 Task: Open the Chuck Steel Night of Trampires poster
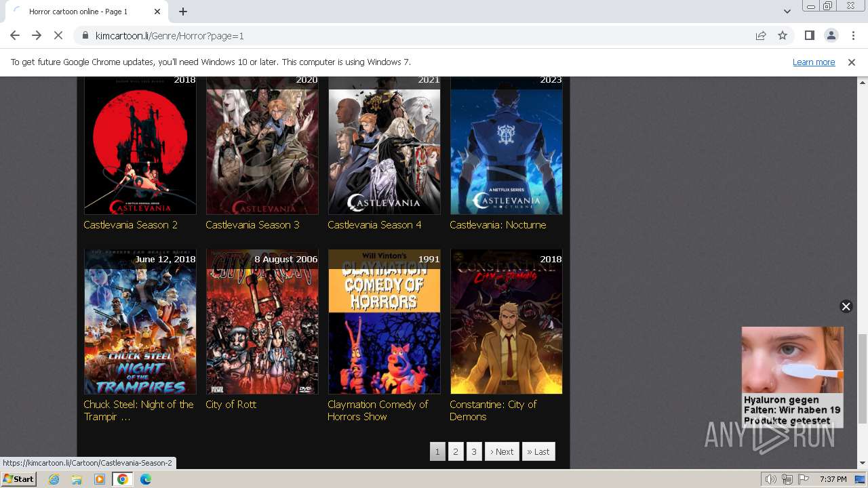(x=140, y=321)
